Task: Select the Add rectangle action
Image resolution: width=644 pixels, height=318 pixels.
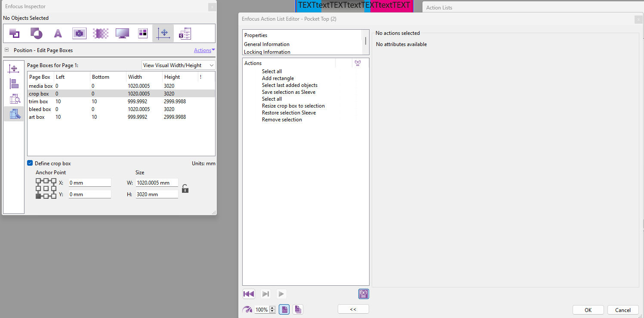Action: pos(278,78)
